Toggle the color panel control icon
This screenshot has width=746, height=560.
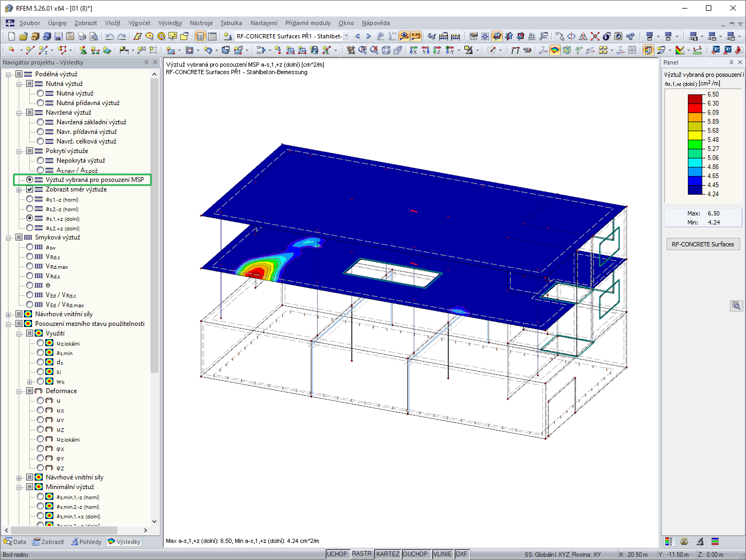648,50
